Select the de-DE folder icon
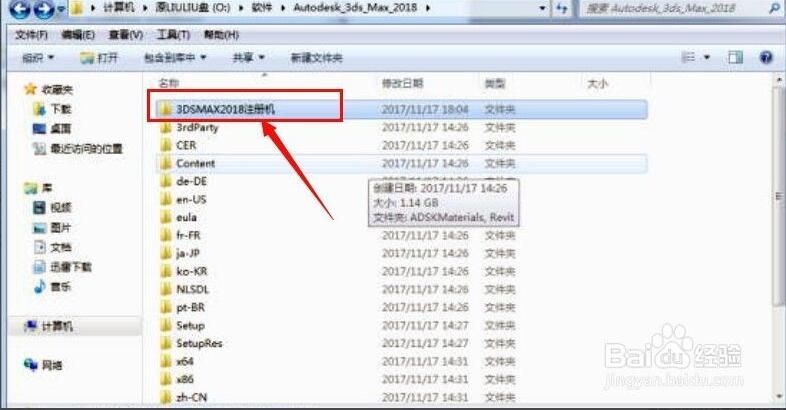This screenshot has width=786, height=410. click(x=166, y=181)
